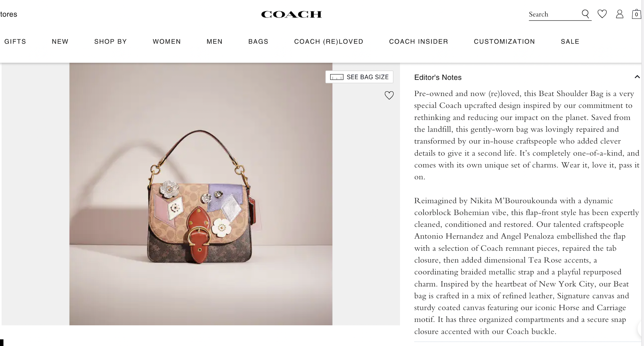
Task: Click the Editor's Notes heading
Action: pos(438,77)
